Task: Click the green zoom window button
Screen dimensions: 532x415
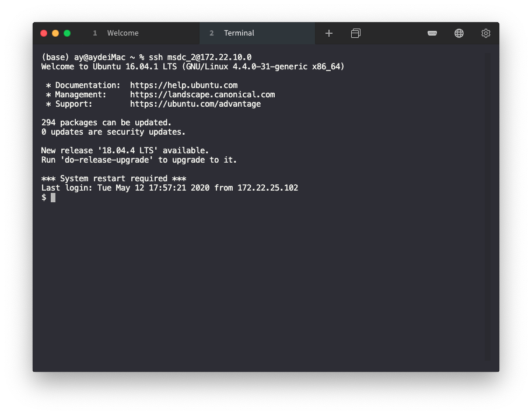Action: 67,33
